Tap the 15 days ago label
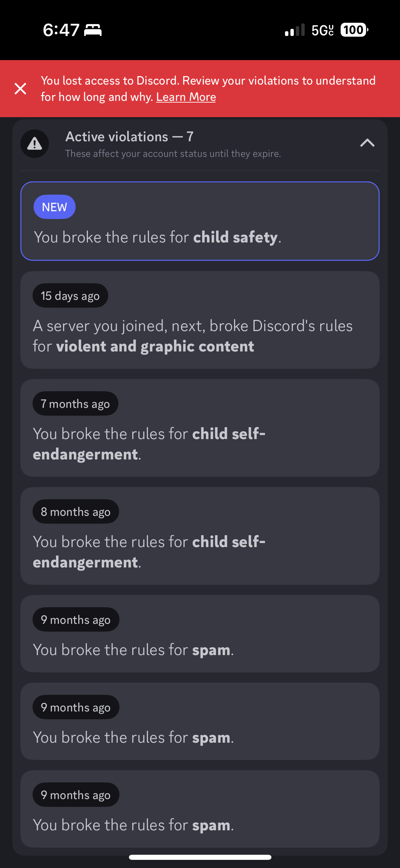 (x=70, y=295)
